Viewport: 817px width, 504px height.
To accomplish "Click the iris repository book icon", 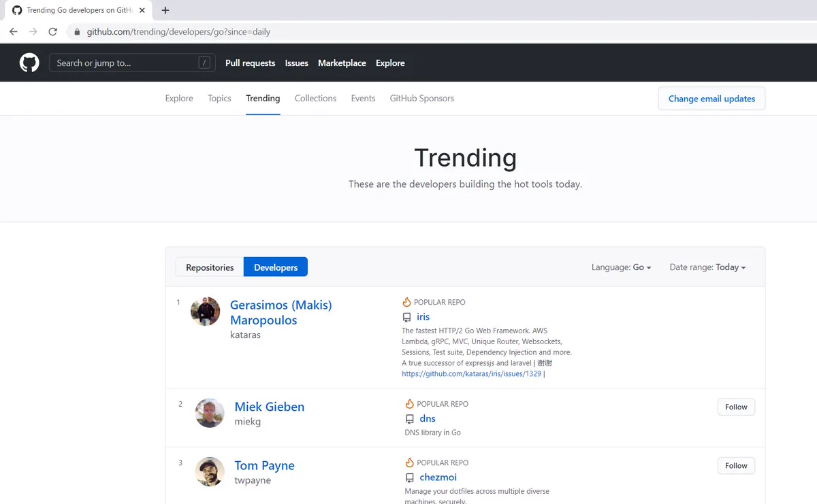I will coord(406,317).
